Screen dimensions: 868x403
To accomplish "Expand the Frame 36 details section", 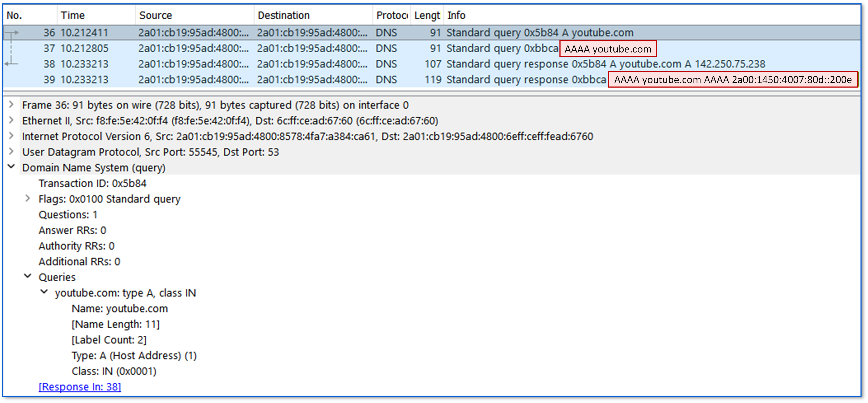I will click(x=11, y=105).
